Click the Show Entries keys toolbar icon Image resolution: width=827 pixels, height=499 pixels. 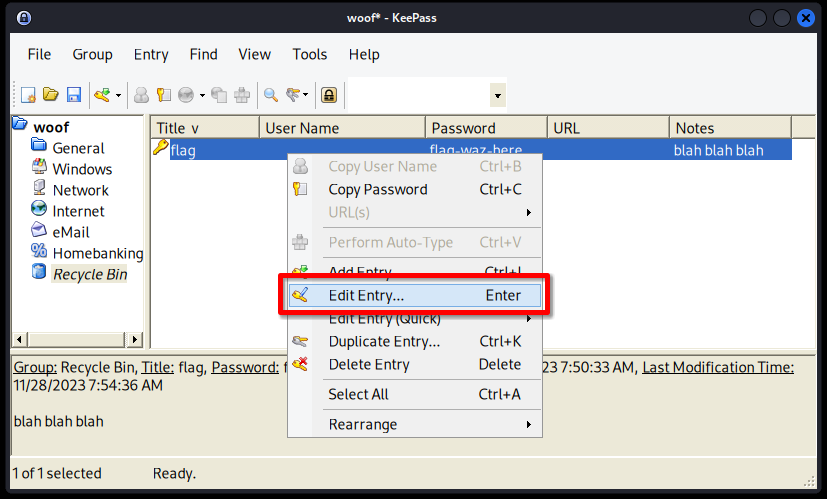pos(293,95)
